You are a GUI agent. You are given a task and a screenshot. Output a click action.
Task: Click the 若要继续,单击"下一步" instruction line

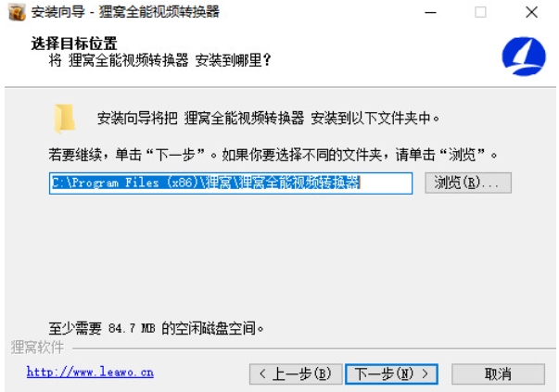[x=273, y=155]
